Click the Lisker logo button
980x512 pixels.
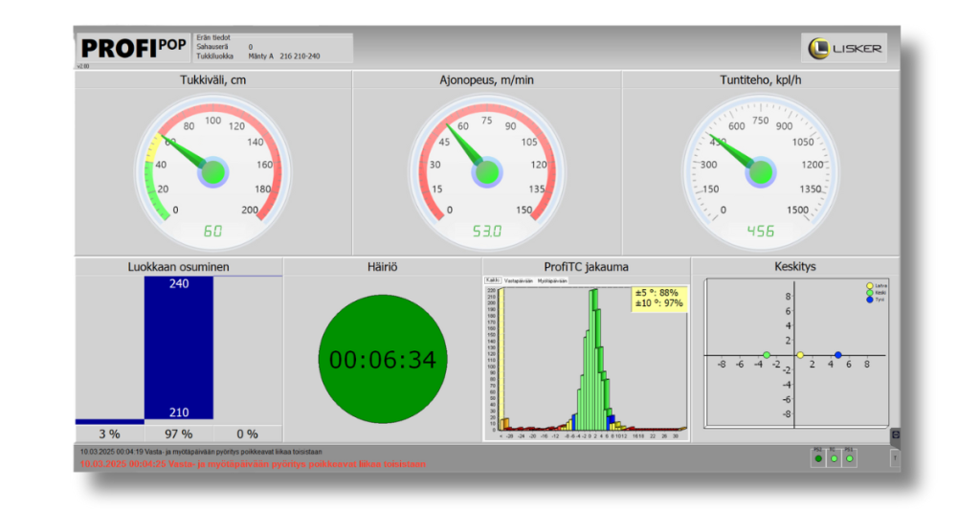point(843,48)
